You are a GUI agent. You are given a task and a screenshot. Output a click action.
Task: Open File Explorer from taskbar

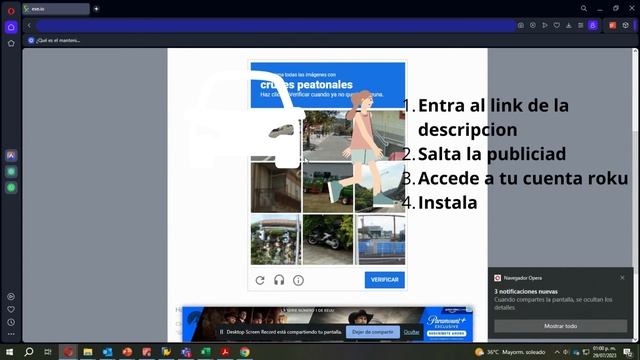point(88,352)
